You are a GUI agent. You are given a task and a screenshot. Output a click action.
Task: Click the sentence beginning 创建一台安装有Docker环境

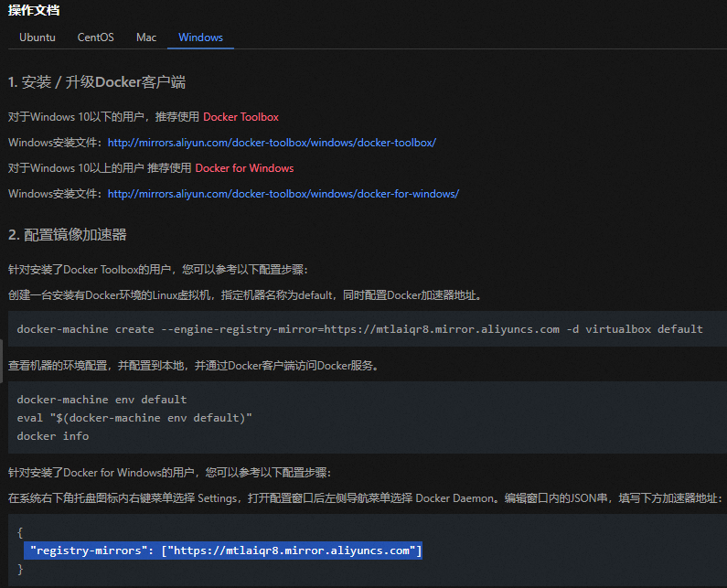tap(245, 295)
